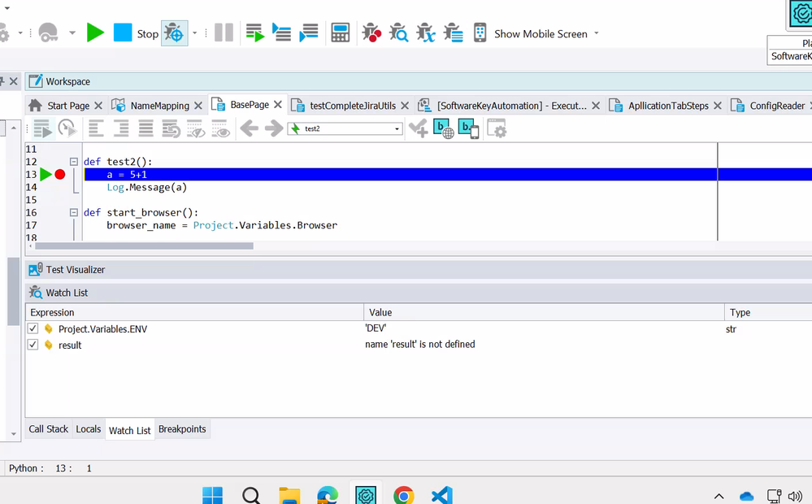Open the test2 routine dropdown
The image size is (812, 504).
tap(397, 129)
